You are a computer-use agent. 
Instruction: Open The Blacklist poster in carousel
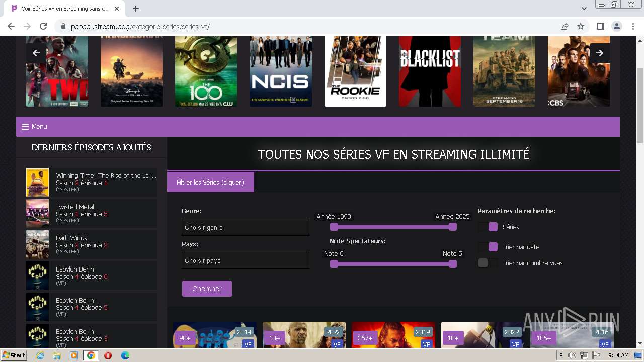(430, 71)
